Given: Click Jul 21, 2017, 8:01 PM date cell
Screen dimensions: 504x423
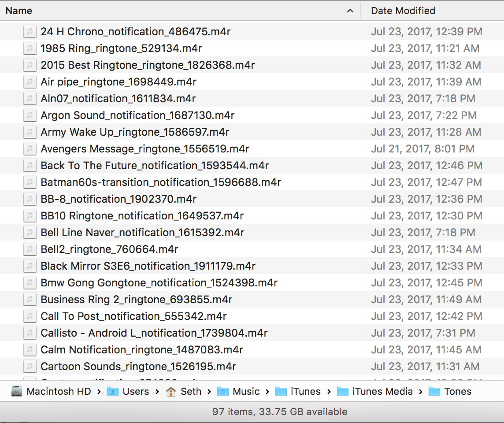Looking at the screenshot, I should [x=422, y=148].
